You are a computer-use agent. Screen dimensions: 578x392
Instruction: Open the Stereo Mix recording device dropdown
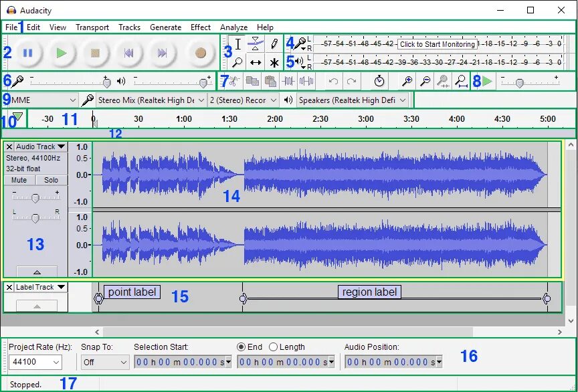151,100
